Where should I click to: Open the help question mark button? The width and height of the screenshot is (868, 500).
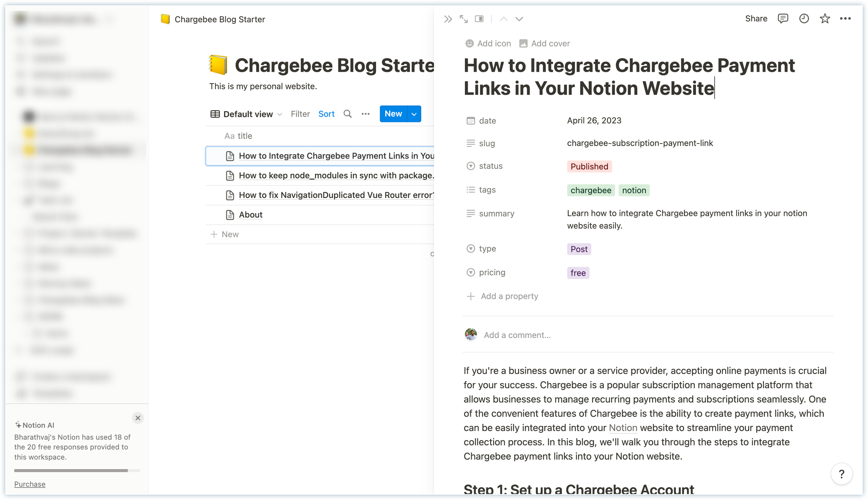(x=841, y=474)
